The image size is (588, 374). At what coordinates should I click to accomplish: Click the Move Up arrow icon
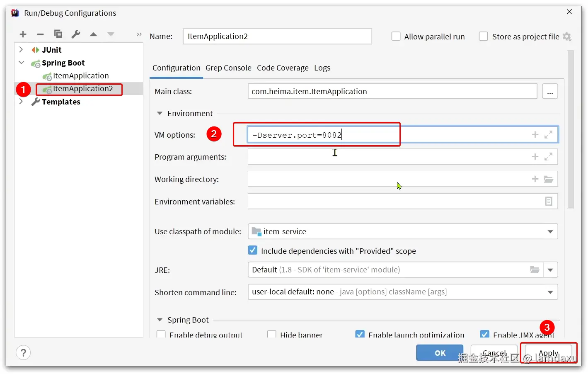[94, 34]
